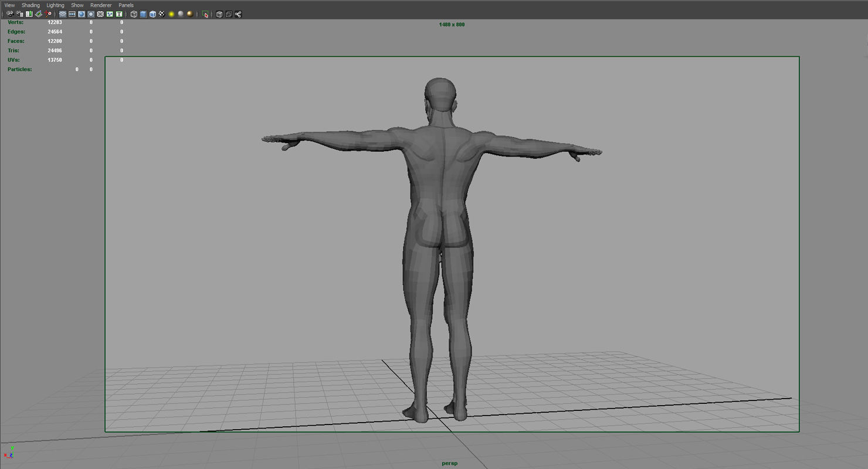This screenshot has height=469, width=868.
Task: Click the verts count '12283'
Action: pos(55,22)
